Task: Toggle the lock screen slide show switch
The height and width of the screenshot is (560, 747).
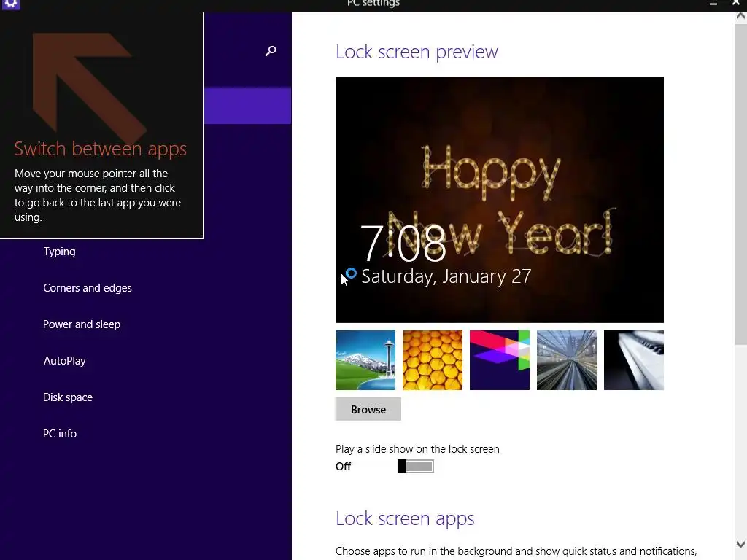Action: coord(415,466)
